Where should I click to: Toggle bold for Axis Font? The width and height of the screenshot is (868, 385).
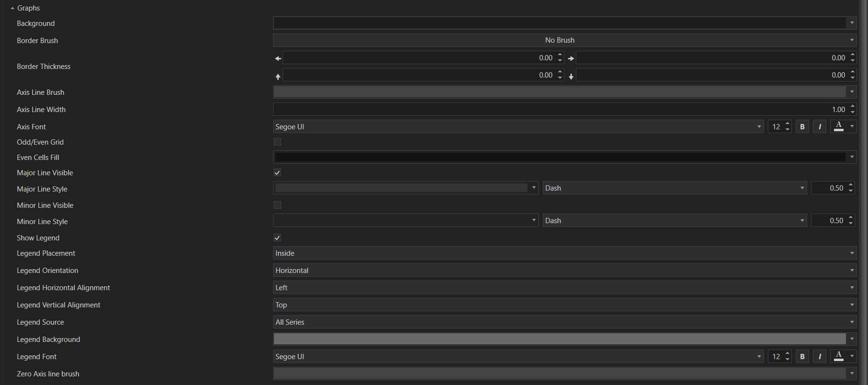pos(802,127)
